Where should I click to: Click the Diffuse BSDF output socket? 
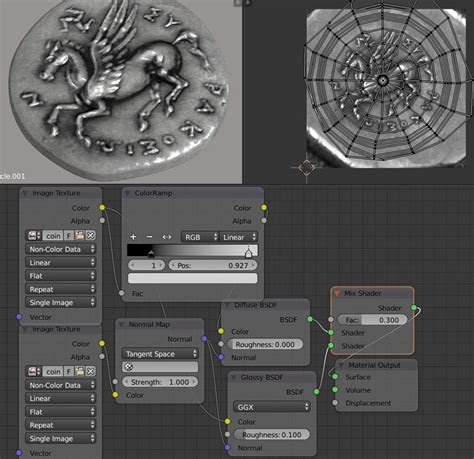point(310,319)
